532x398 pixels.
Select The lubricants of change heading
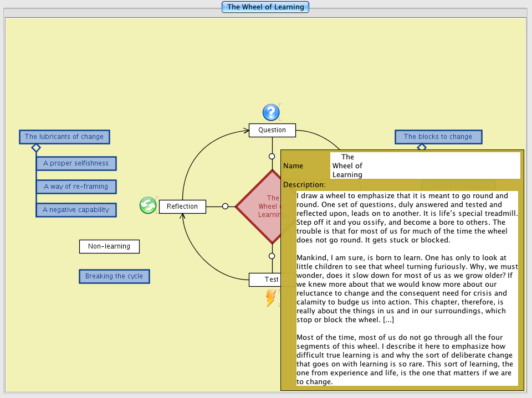pos(64,137)
